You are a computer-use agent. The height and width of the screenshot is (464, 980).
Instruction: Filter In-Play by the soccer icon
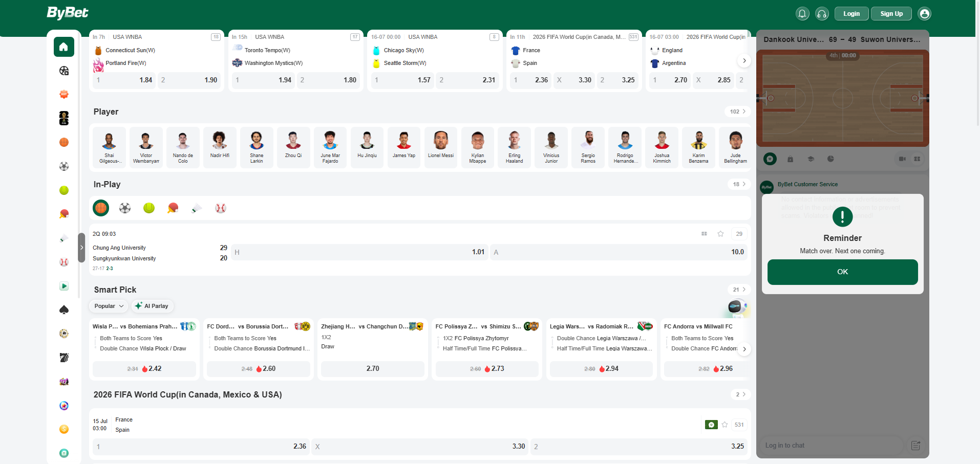[125, 208]
